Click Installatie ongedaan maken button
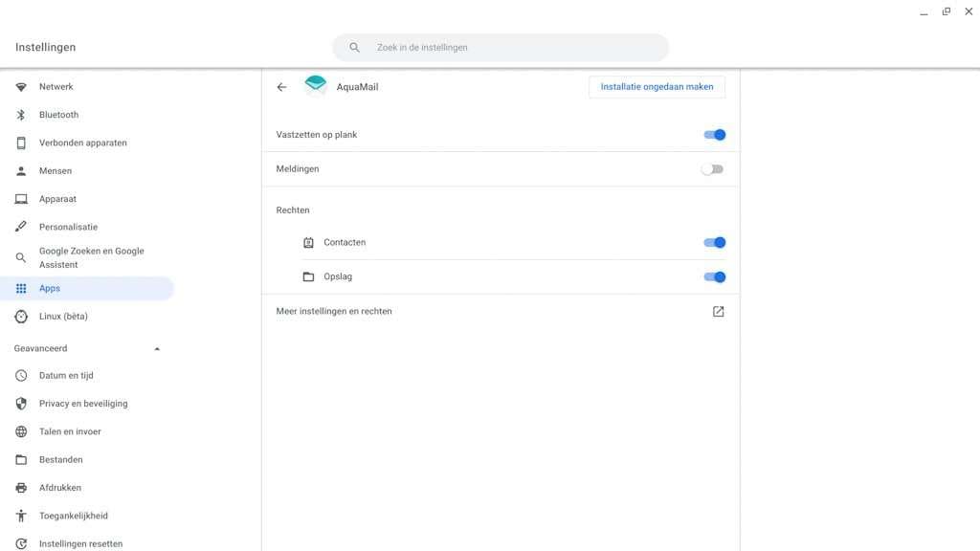 pyautogui.click(x=657, y=87)
